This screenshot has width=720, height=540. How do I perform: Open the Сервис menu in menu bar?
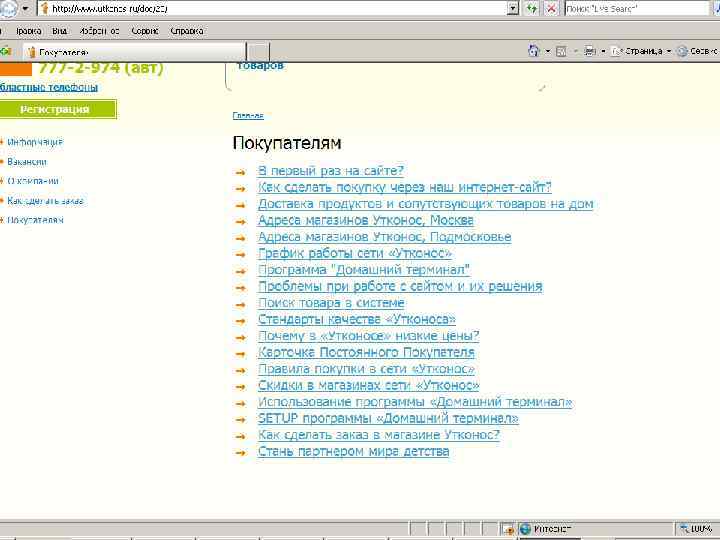(x=145, y=31)
